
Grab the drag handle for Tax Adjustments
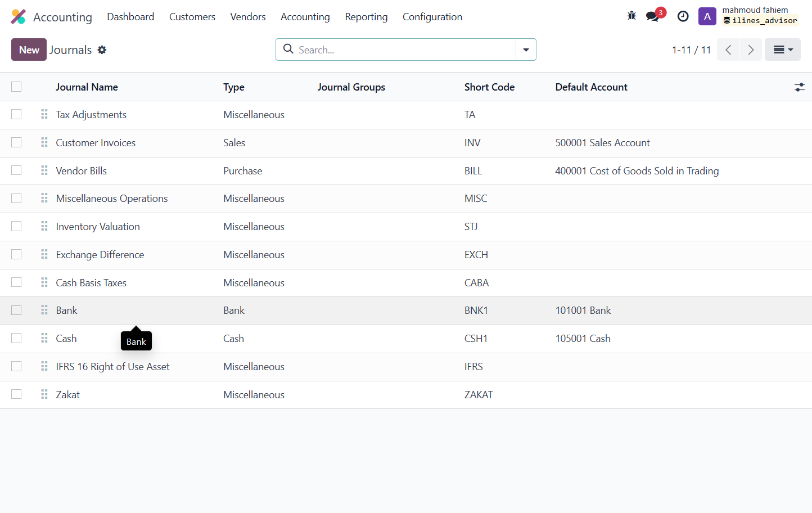tap(44, 114)
